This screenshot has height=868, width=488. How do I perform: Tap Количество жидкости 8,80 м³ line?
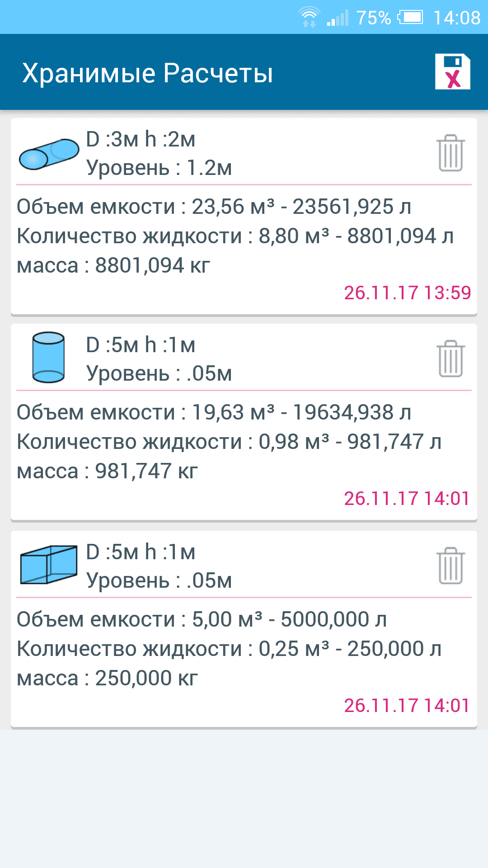pos(235,236)
